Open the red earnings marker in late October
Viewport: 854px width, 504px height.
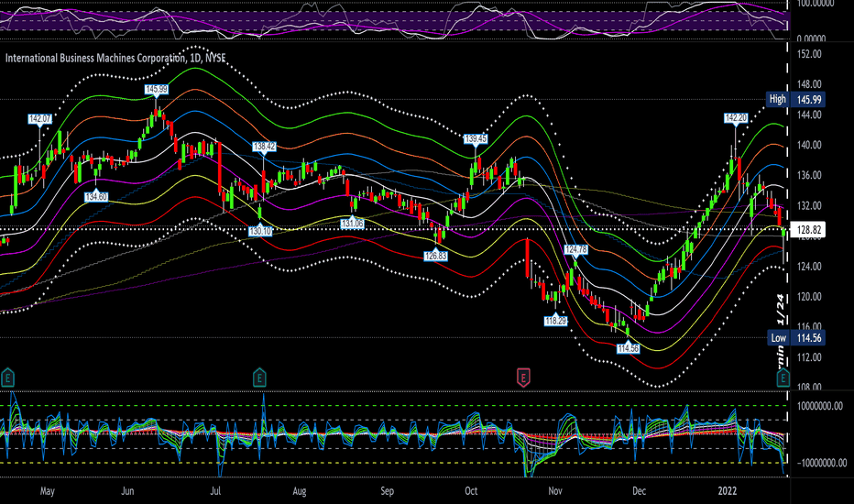coord(523,378)
